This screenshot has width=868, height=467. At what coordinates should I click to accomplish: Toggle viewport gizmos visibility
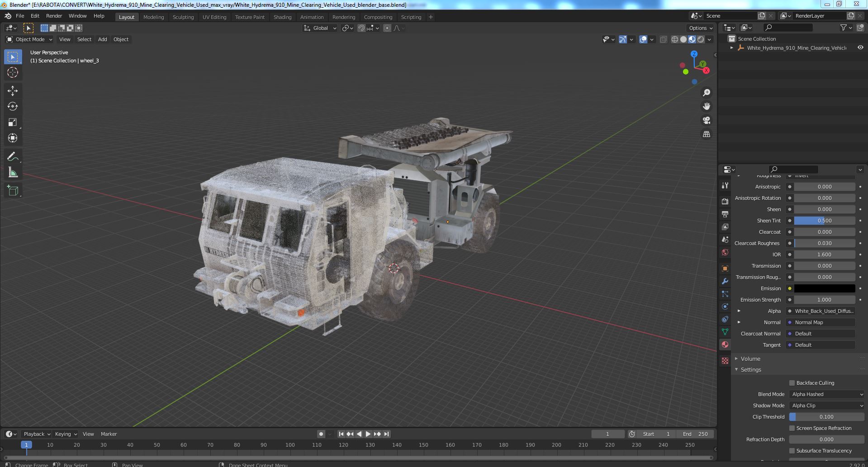coord(623,39)
